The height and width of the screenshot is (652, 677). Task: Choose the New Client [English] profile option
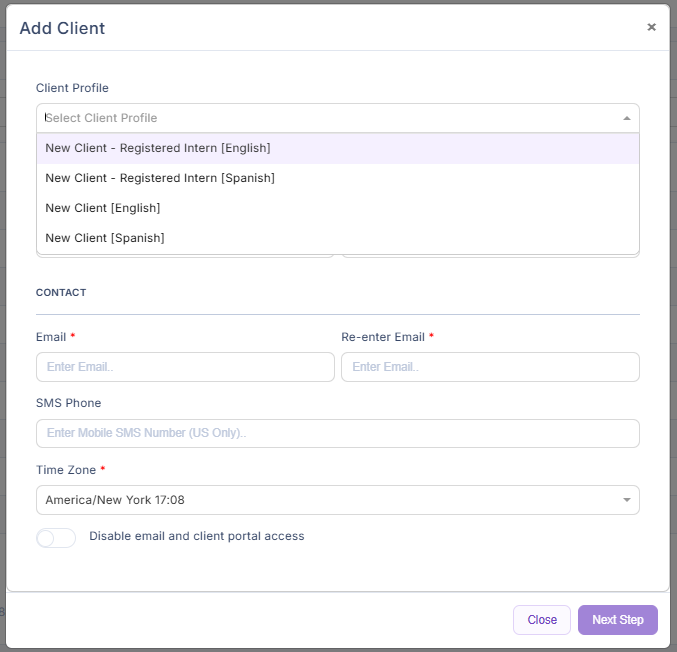(103, 208)
